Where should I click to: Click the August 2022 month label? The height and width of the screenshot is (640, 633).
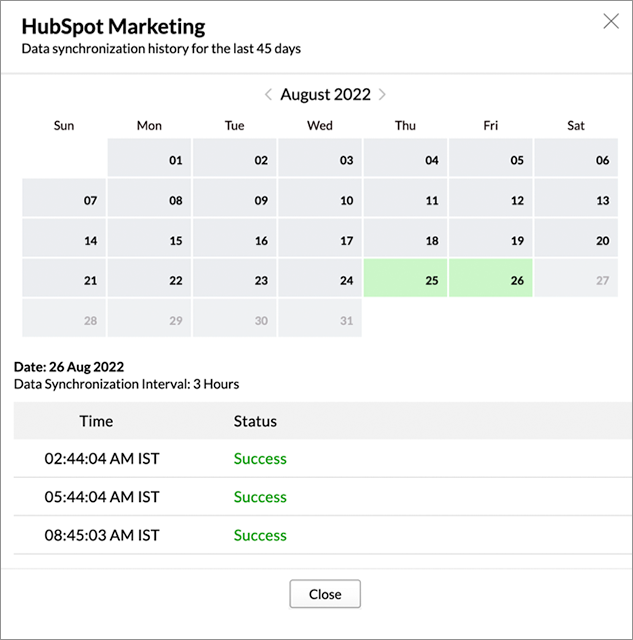pos(325,94)
